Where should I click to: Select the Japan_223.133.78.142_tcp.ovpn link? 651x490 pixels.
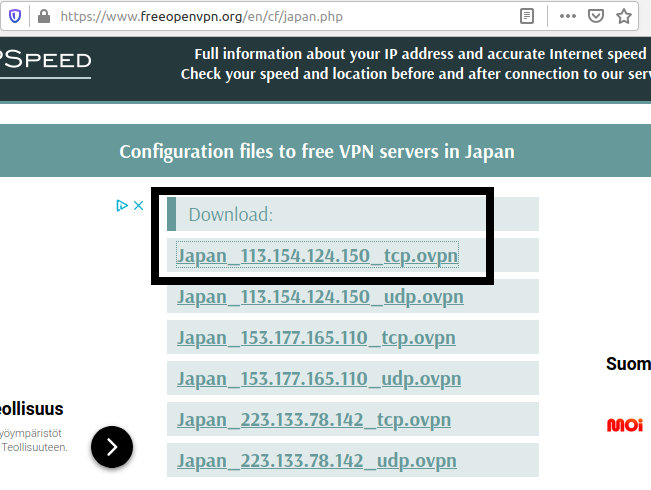313,420
